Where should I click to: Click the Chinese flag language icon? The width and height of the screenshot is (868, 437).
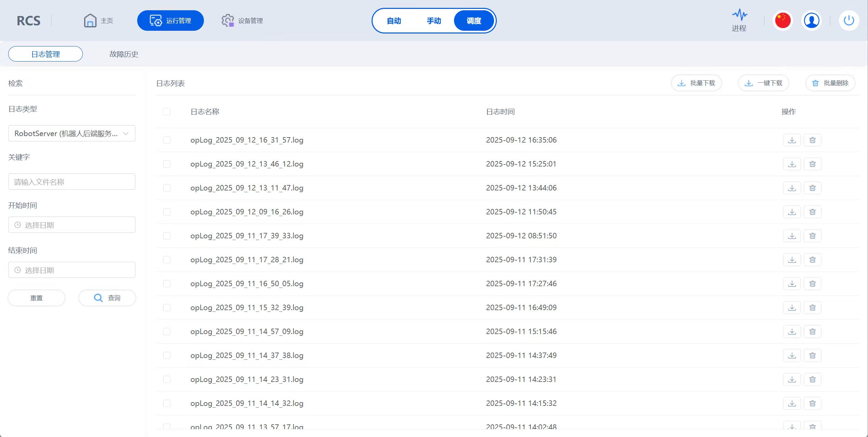pyautogui.click(x=782, y=21)
